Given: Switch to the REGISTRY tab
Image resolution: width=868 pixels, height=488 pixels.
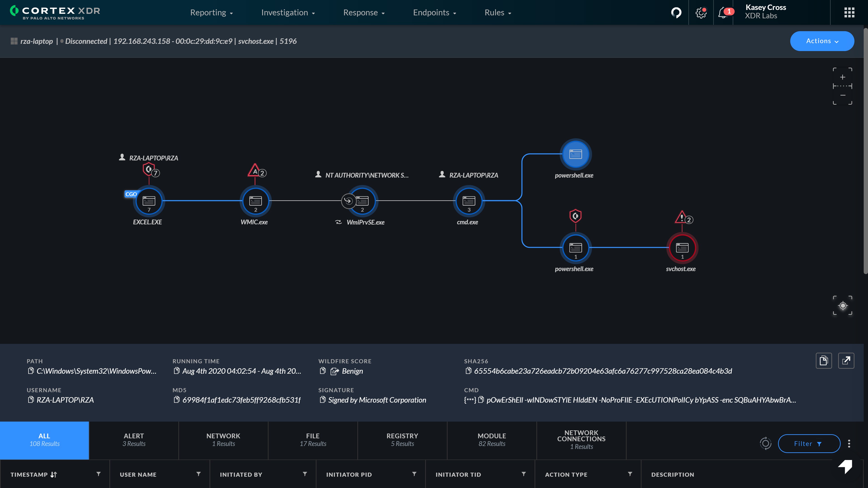Looking at the screenshot, I should [x=402, y=439].
